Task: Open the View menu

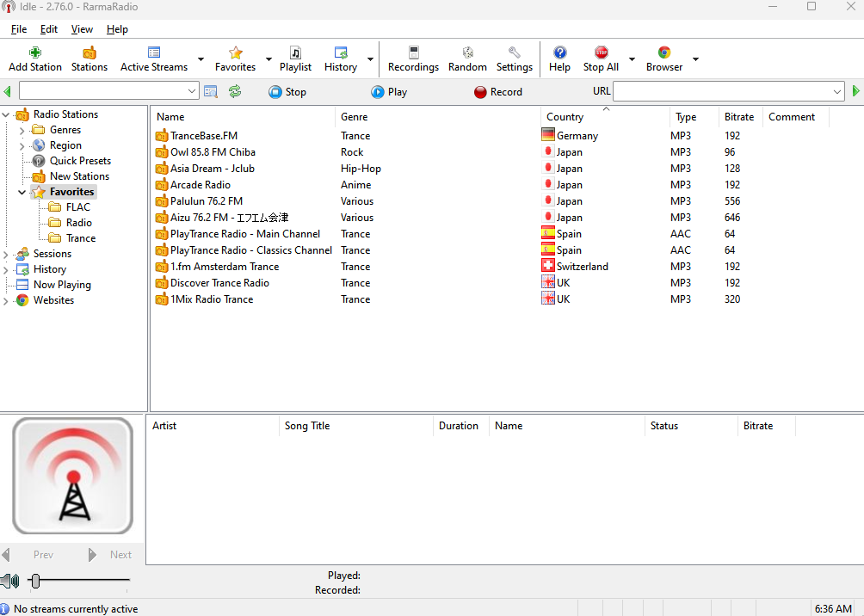Action: (x=82, y=29)
